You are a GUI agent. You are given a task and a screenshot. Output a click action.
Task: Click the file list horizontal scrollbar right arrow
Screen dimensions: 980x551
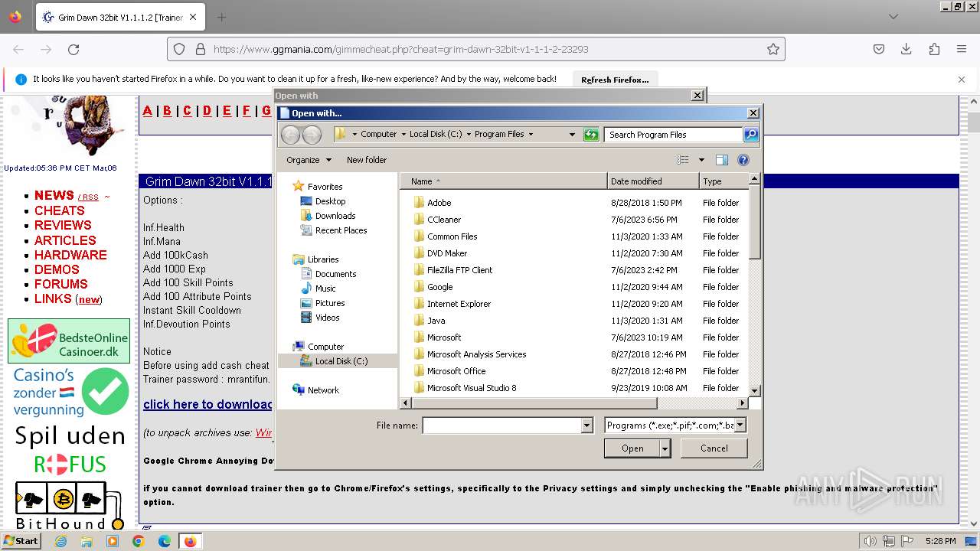coord(742,403)
